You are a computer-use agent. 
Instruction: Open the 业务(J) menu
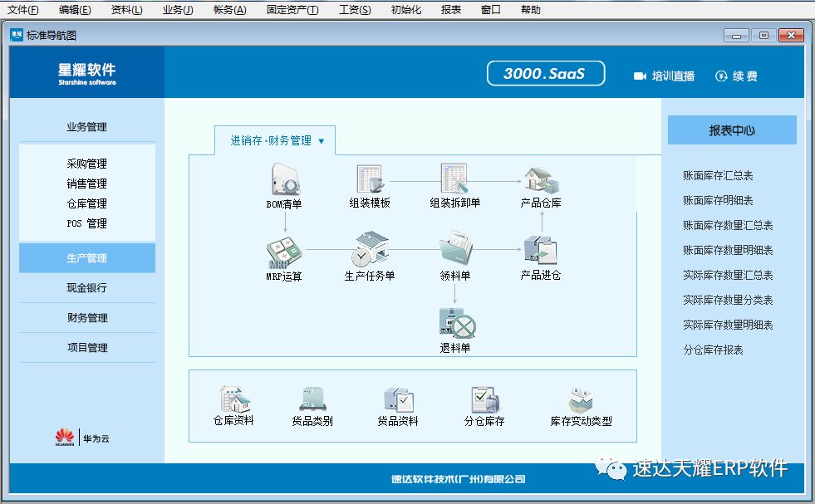point(178,10)
